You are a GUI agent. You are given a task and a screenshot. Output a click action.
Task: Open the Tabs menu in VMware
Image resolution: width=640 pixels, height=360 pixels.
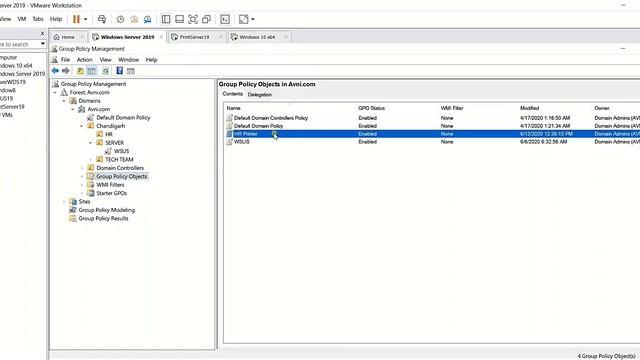(38, 19)
